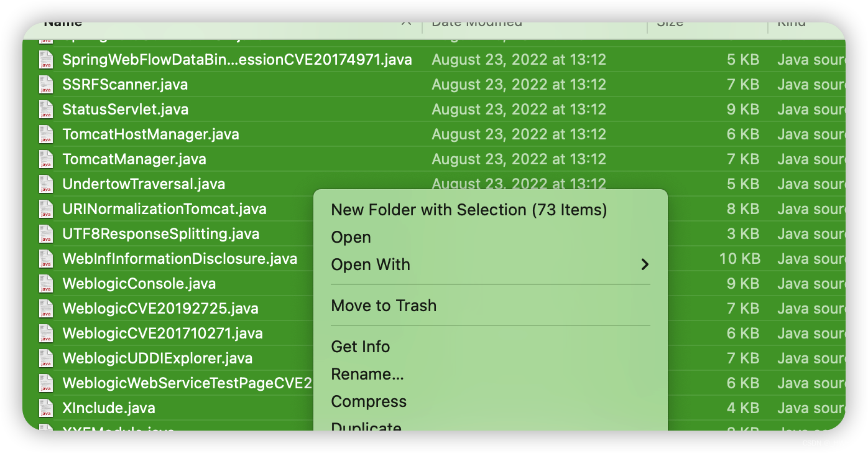Viewport: 868px width, 453px height.
Task: Click the XInclude.java file icon
Action: click(x=46, y=408)
